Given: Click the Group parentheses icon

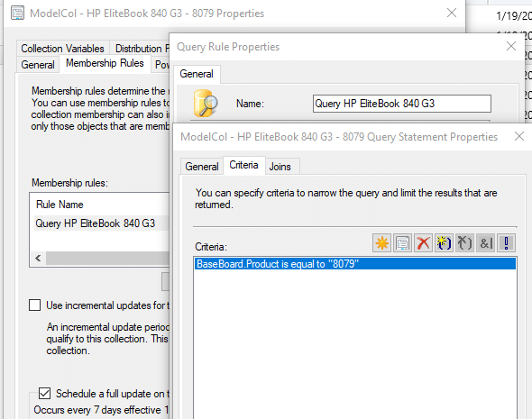Looking at the screenshot, I should tap(444, 242).
